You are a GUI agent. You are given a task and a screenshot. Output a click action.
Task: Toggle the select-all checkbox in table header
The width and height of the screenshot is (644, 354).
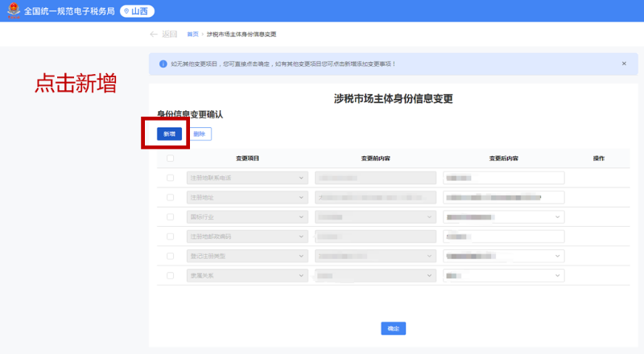(x=170, y=158)
